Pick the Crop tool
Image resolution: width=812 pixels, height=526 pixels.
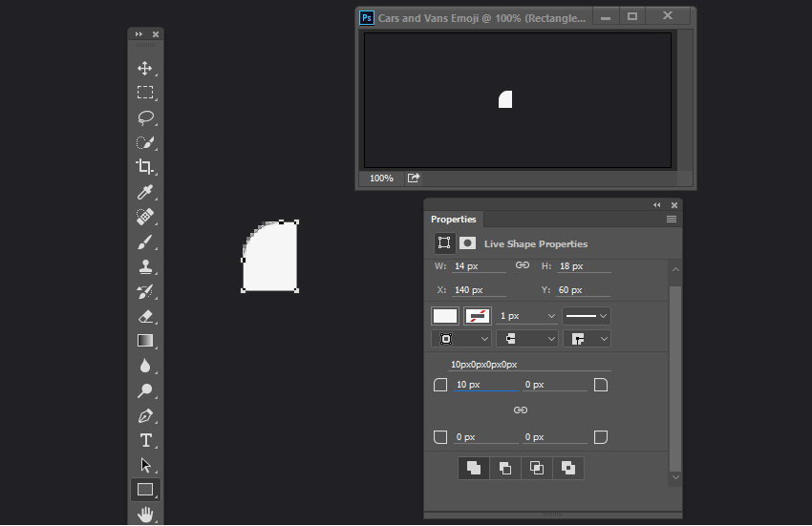point(145,167)
